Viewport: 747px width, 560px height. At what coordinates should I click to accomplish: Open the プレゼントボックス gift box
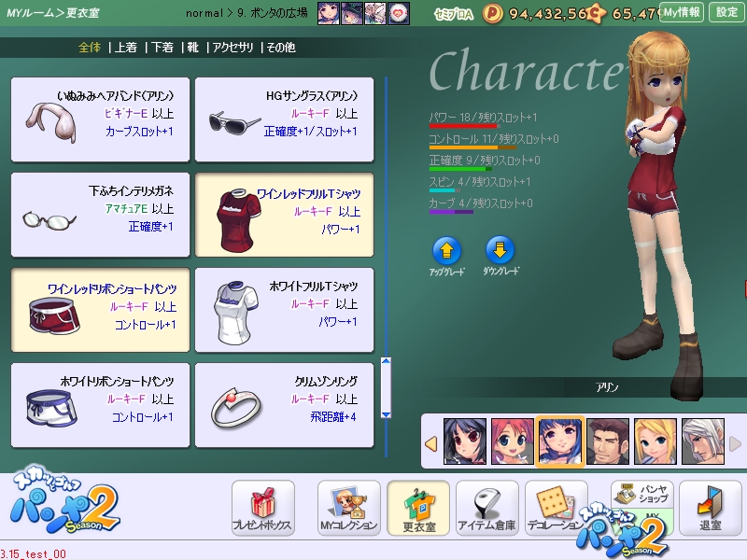[262, 509]
